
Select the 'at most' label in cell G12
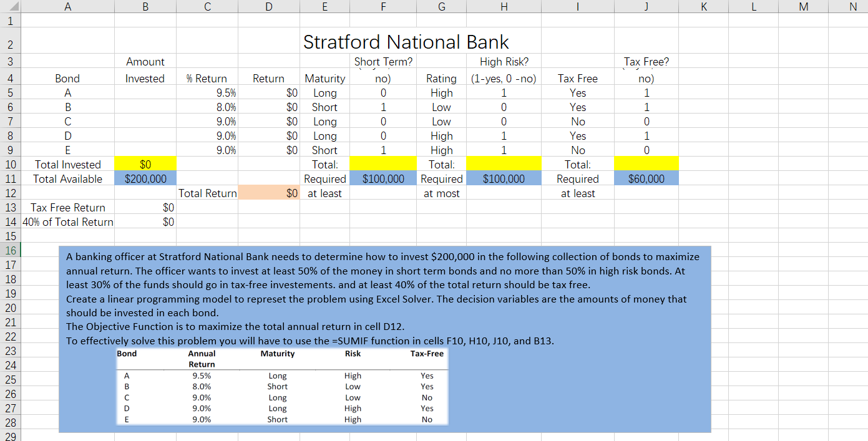tap(441, 193)
